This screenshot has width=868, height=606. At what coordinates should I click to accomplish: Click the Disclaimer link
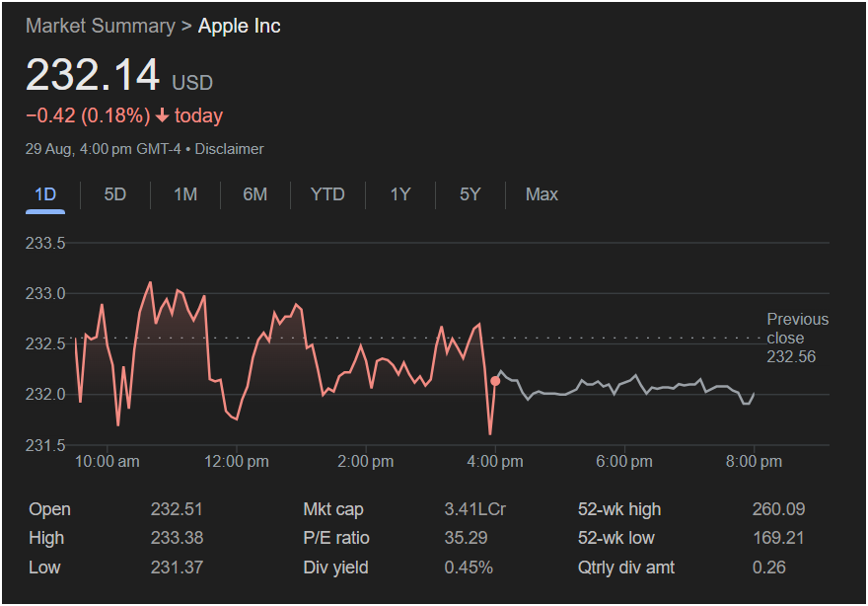coord(229,149)
